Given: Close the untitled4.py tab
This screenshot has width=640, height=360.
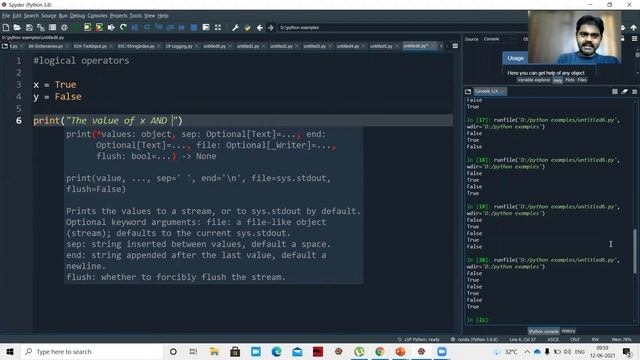Looking at the screenshot, I should (363, 46).
